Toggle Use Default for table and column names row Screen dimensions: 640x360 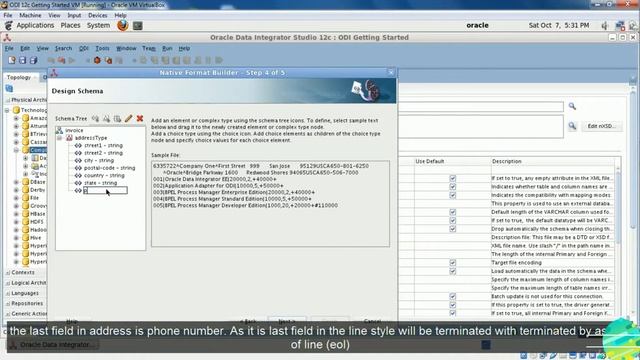(453, 187)
